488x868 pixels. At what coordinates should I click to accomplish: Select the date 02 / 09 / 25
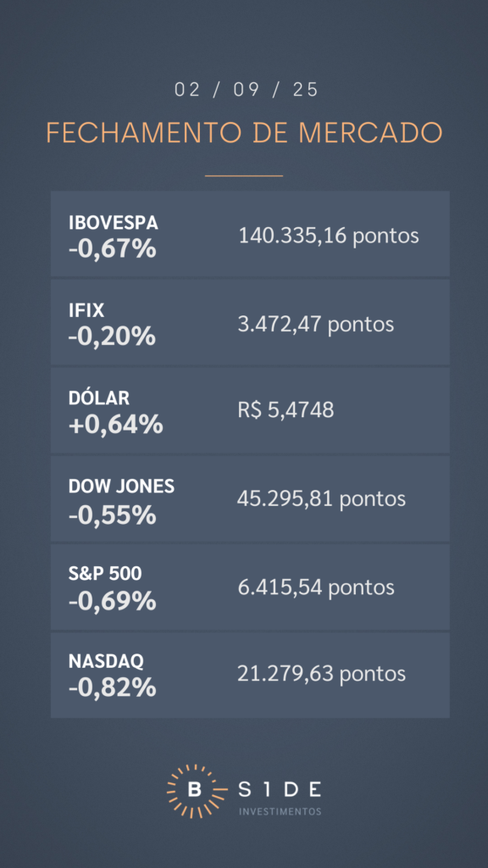[247, 90]
